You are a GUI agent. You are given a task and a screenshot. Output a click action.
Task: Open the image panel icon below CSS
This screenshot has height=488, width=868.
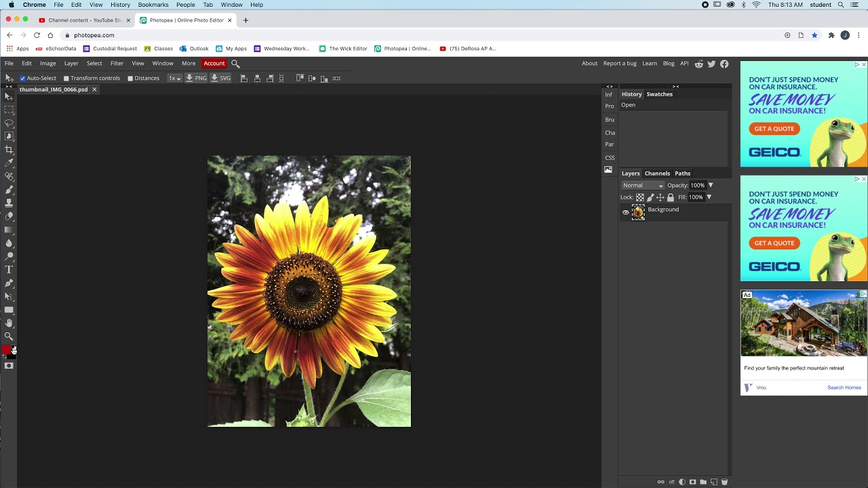(x=608, y=169)
